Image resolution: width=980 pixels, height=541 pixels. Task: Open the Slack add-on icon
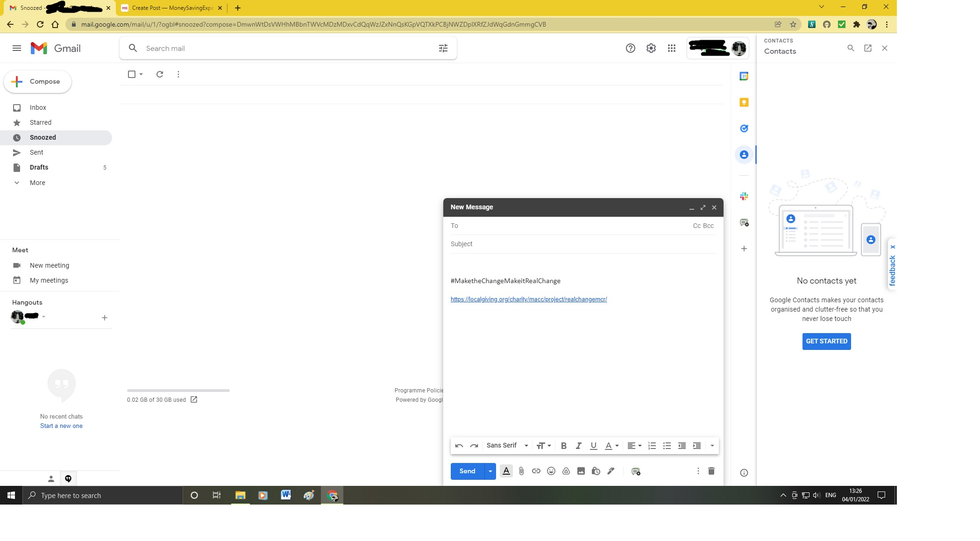click(x=744, y=196)
